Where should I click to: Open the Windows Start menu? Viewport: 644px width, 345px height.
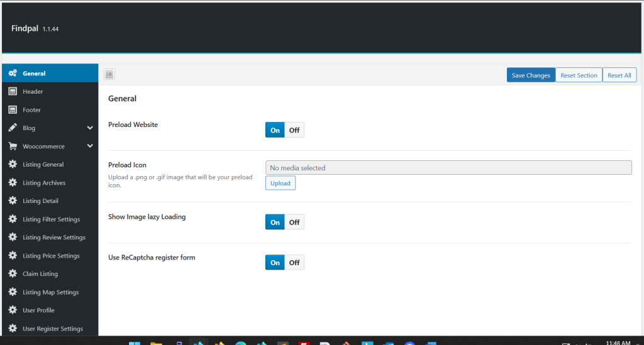pyautogui.click(x=135, y=344)
